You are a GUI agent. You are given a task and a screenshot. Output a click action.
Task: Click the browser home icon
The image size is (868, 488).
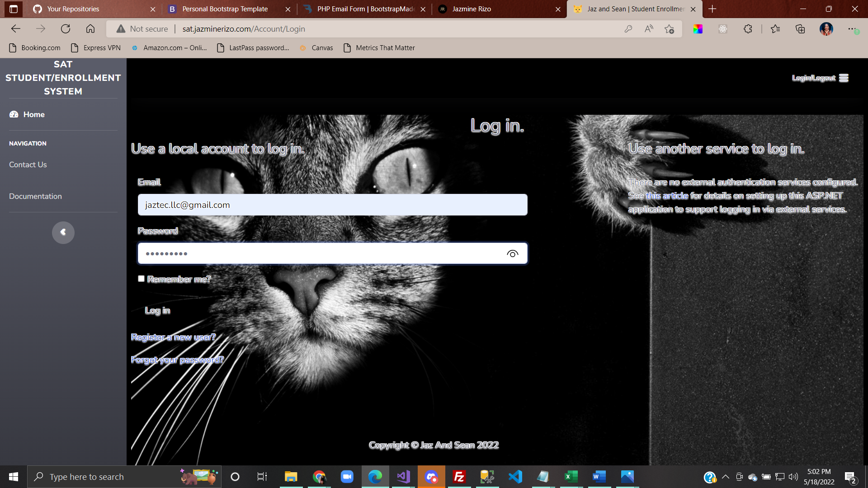tap(90, 29)
